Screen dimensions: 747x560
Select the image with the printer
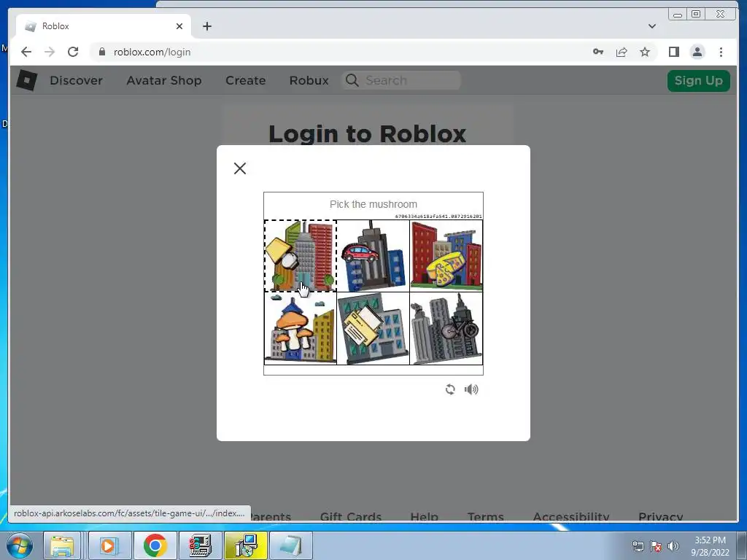373,329
